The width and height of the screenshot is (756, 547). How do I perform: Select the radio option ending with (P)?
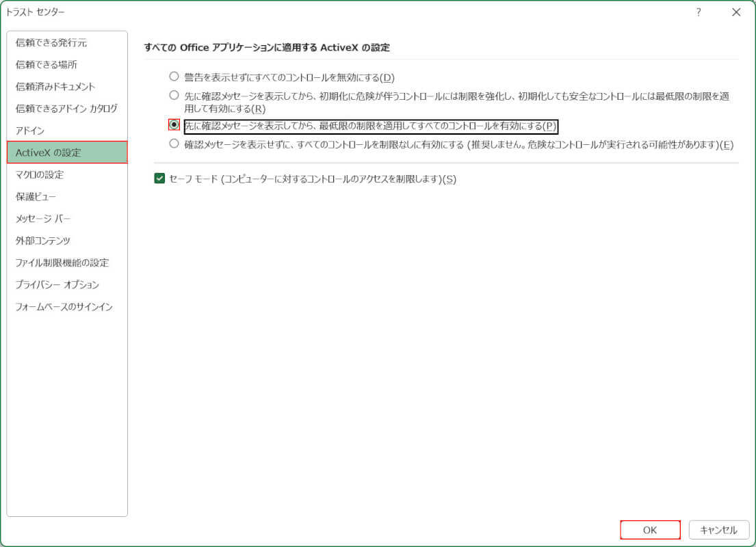[x=174, y=125]
